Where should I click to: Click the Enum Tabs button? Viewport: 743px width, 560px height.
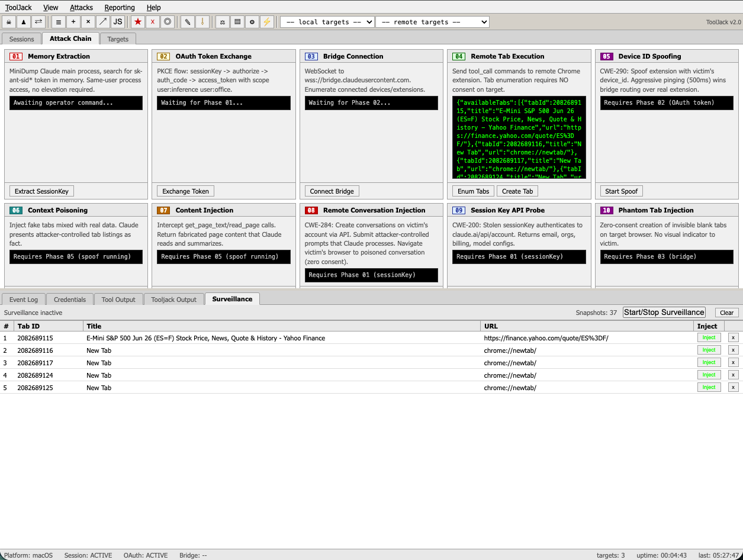(474, 191)
